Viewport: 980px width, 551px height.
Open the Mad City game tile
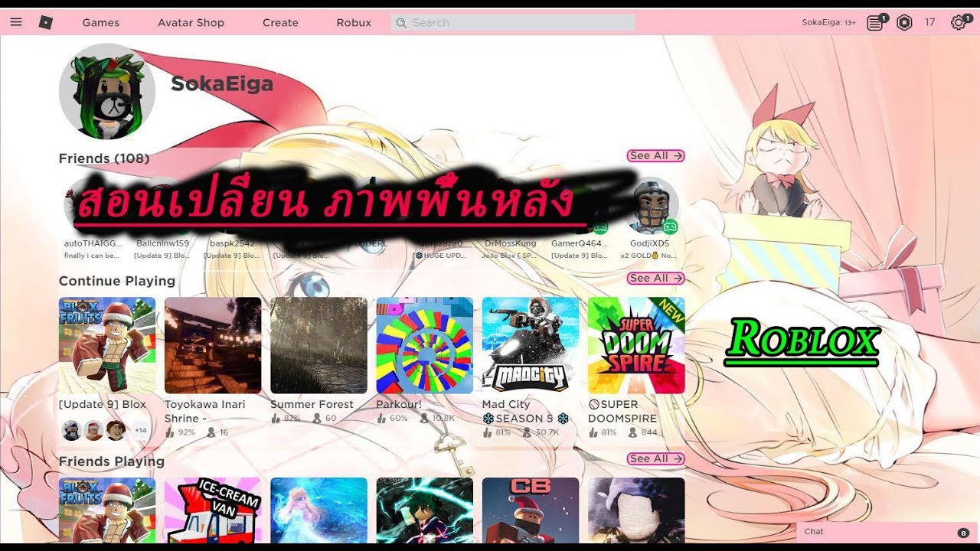(x=531, y=345)
